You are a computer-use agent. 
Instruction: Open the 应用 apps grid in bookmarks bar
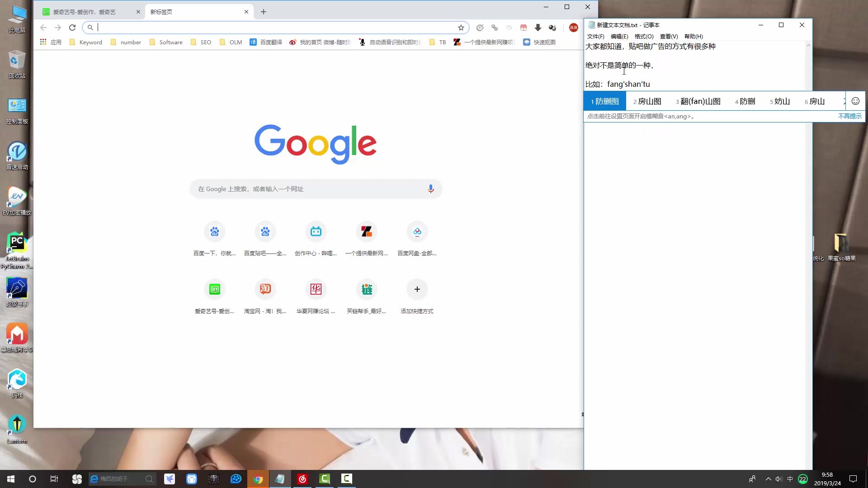coord(51,42)
